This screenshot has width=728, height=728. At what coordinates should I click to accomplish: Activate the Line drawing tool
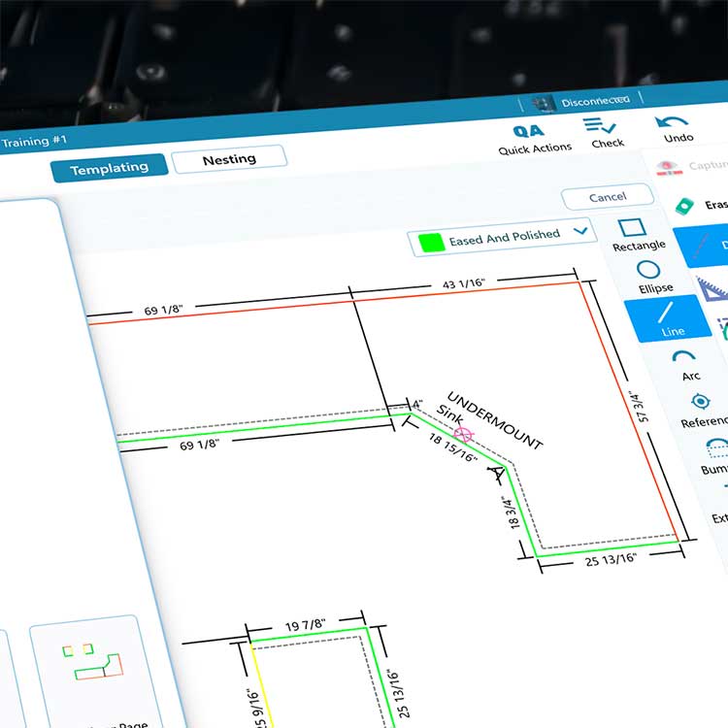(x=669, y=317)
